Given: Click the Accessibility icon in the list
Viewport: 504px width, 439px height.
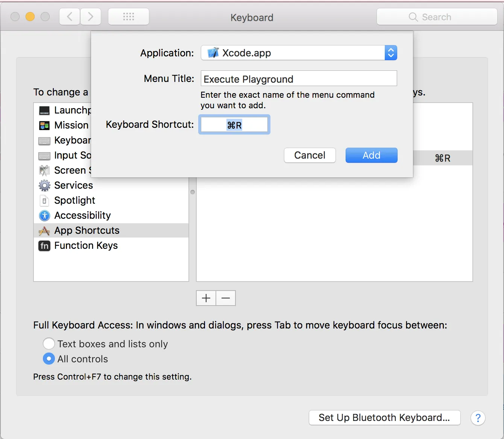Looking at the screenshot, I should [44, 216].
